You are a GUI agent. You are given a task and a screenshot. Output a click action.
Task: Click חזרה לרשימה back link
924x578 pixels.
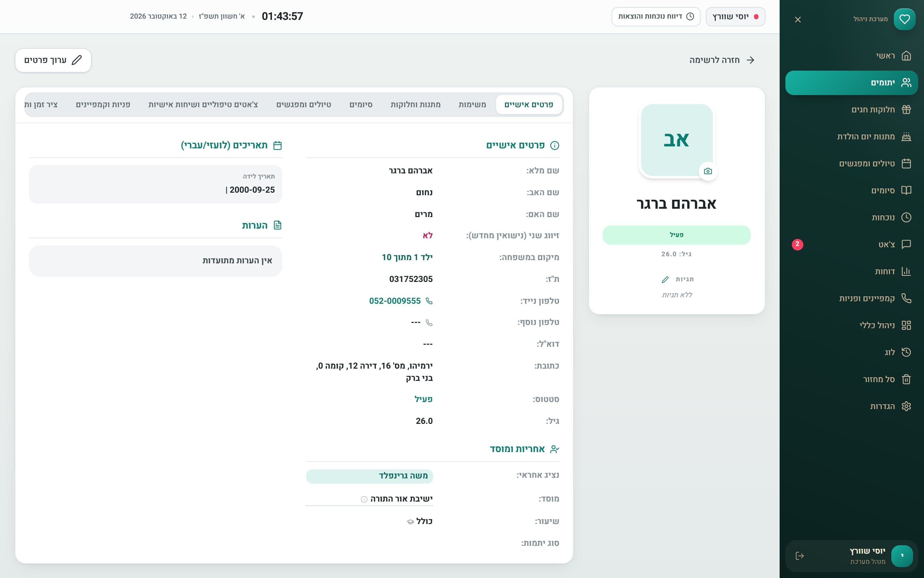[x=722, y=60]
